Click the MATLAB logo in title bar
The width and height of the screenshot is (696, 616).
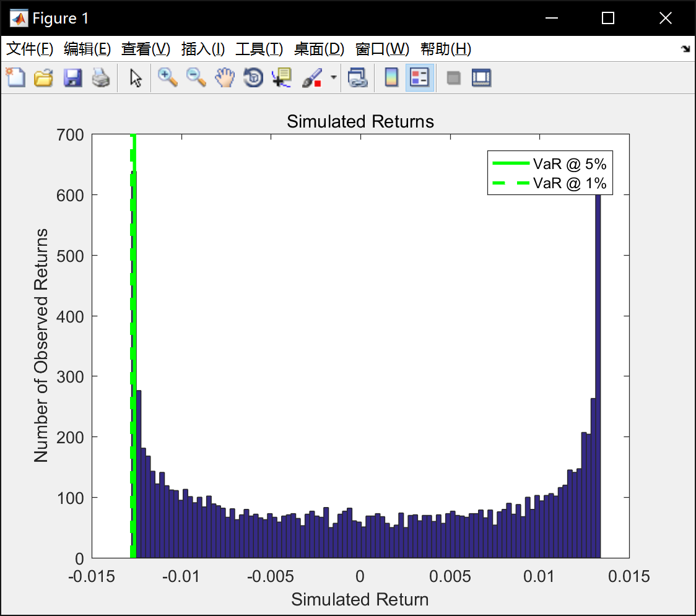19,18
